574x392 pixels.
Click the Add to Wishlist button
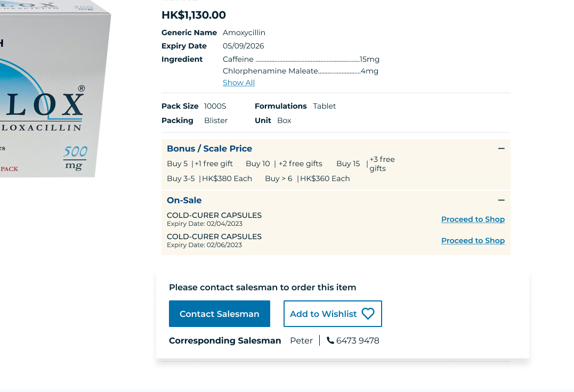(x=333, y=314)
